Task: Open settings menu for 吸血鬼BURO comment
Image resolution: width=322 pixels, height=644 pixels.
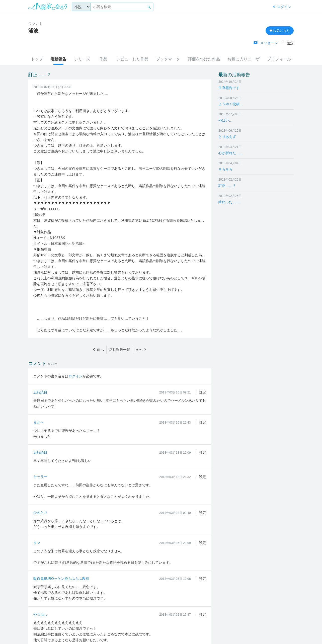Action: tap(200, 579)
